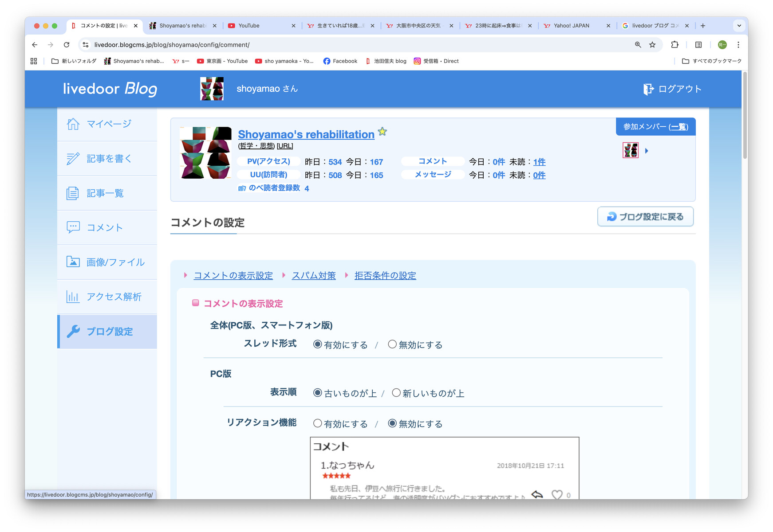Open the Chrome profile avatar
The height and width of the screenshot is (532, 773).
pos(722,45)
